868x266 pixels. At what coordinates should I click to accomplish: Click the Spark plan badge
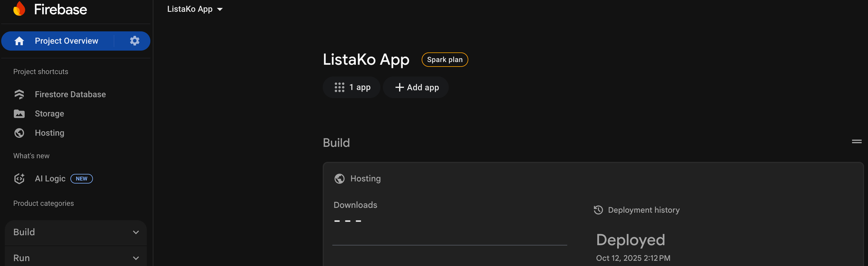click(x=444, y=59)
